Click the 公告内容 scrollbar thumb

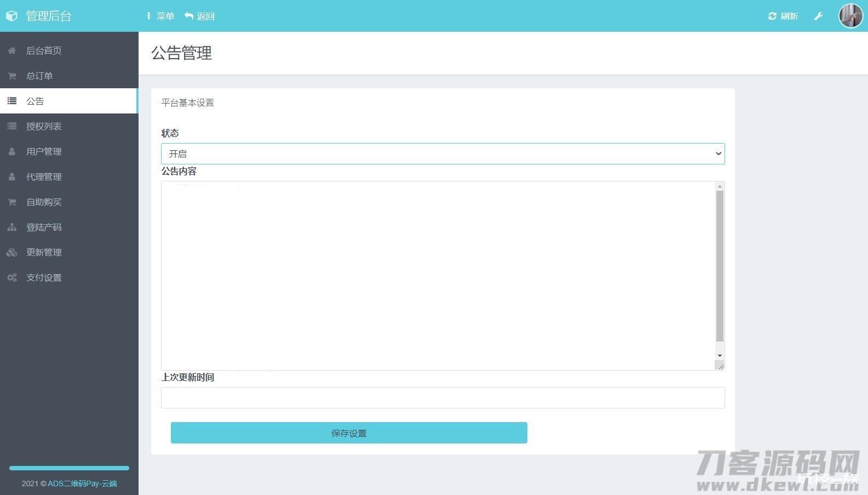pyautogui.click(x=720, y=266)
